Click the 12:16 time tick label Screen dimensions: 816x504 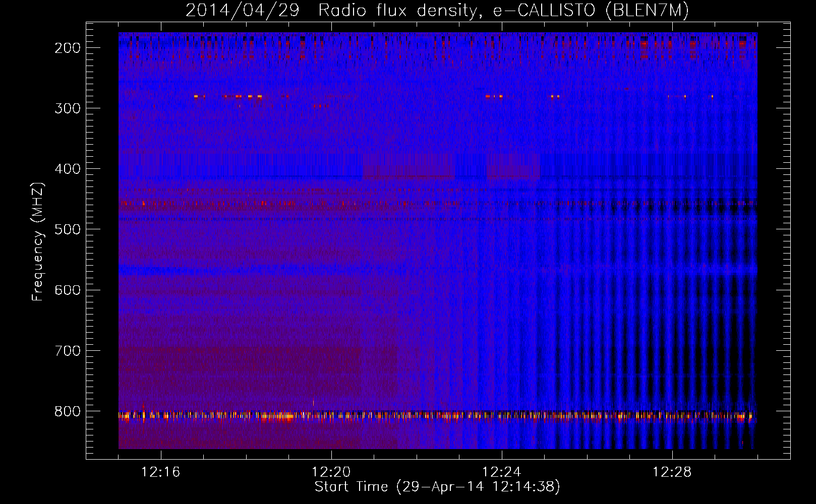coord(161,472)
